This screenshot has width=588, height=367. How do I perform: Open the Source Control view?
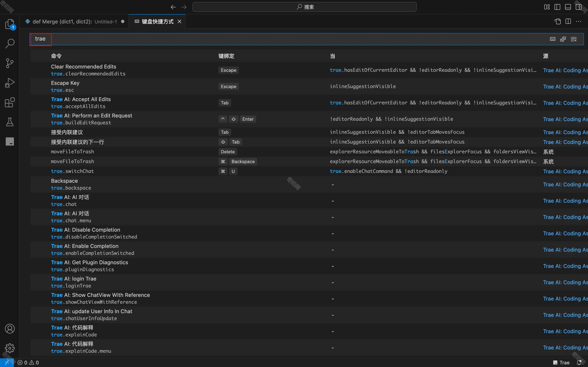tap(10, 63)
